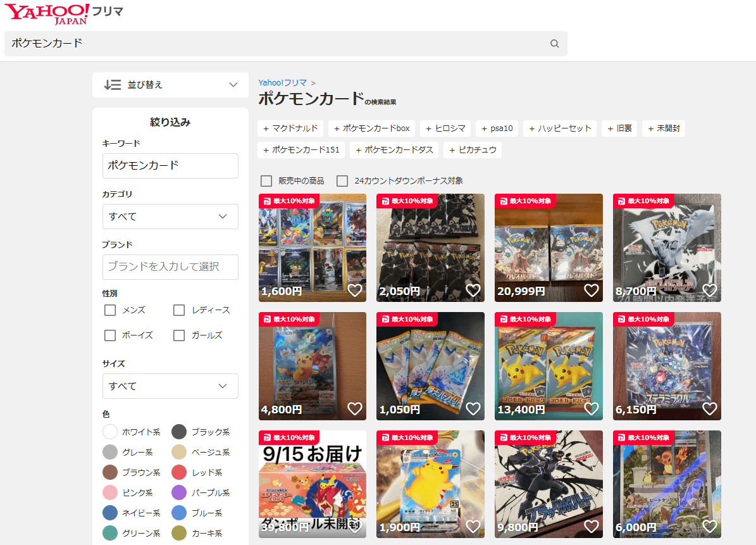
Task: Like the 4,800円 Pikachu card listing
Action: click(x=355, y=409)
